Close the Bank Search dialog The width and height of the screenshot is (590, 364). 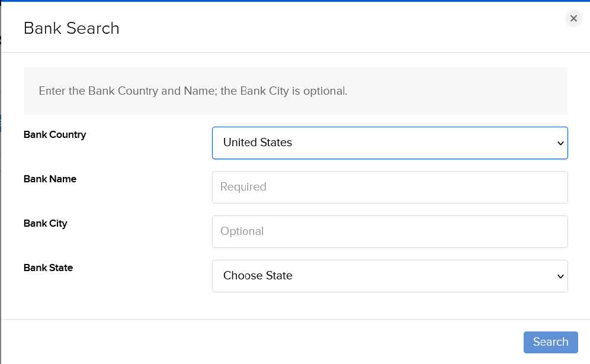coord(573,18)
